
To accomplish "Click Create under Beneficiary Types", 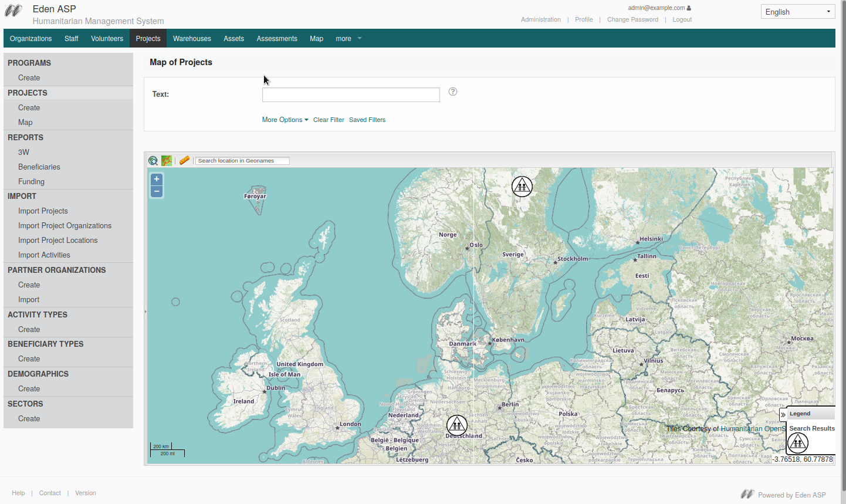I will pyautogui.click(x=29, y=359).
